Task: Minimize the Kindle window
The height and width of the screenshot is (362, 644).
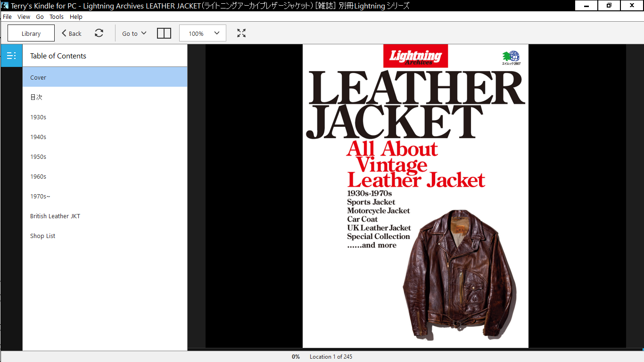Action: (x=586, y=6)
